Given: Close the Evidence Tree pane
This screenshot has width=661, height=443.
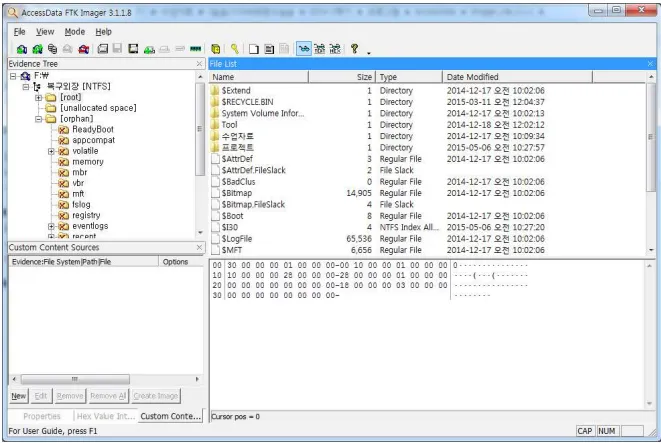Looking at the screenshot, I should tap(199, 64).
